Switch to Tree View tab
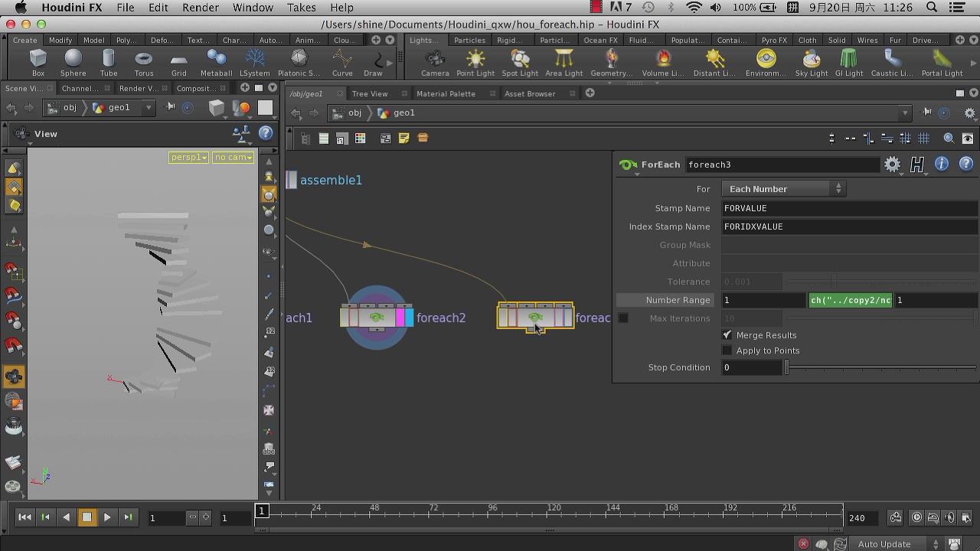The image size is (980, 551). tap(369, 93)
